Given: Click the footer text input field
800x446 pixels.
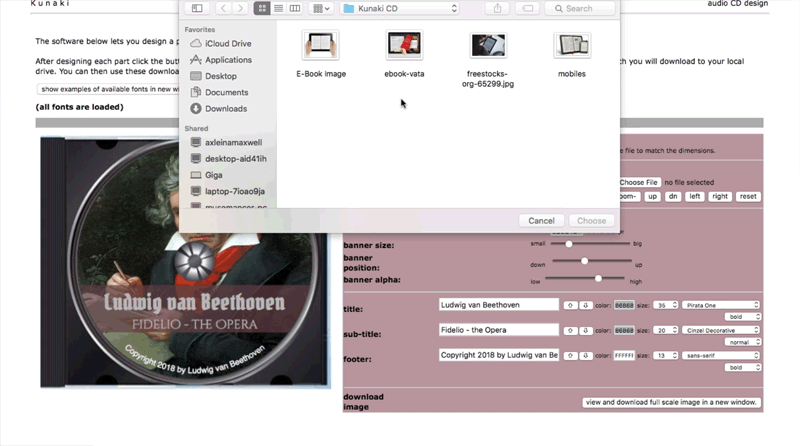Looking at the screenshot, I should click(x=499, y=355).
